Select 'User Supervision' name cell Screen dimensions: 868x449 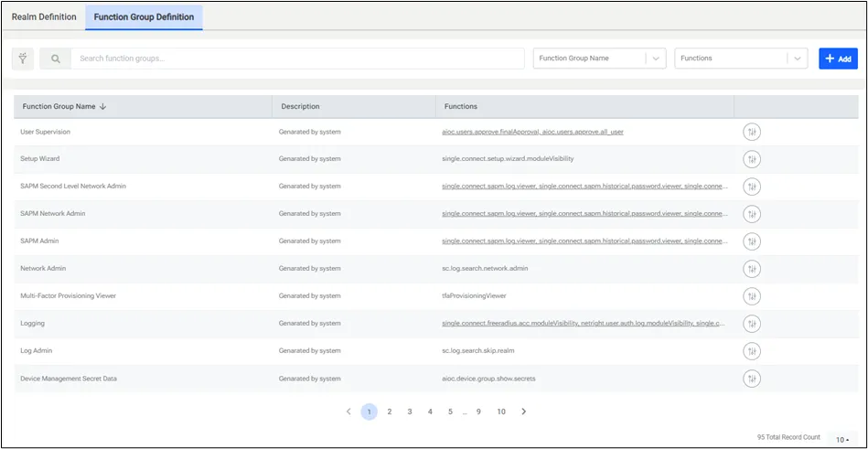pyautogui.click(x=45, y=132)
